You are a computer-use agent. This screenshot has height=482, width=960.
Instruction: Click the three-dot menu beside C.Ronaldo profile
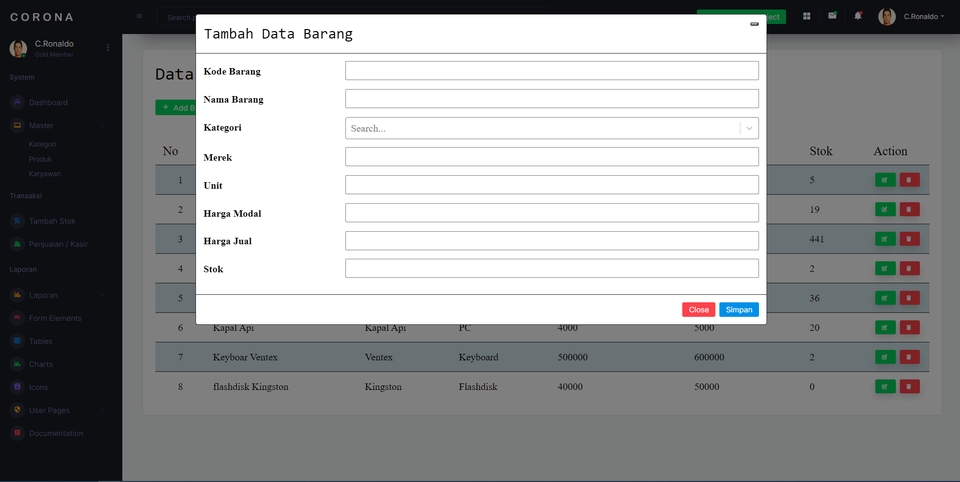pyautogui.click(x=108, y=47)
